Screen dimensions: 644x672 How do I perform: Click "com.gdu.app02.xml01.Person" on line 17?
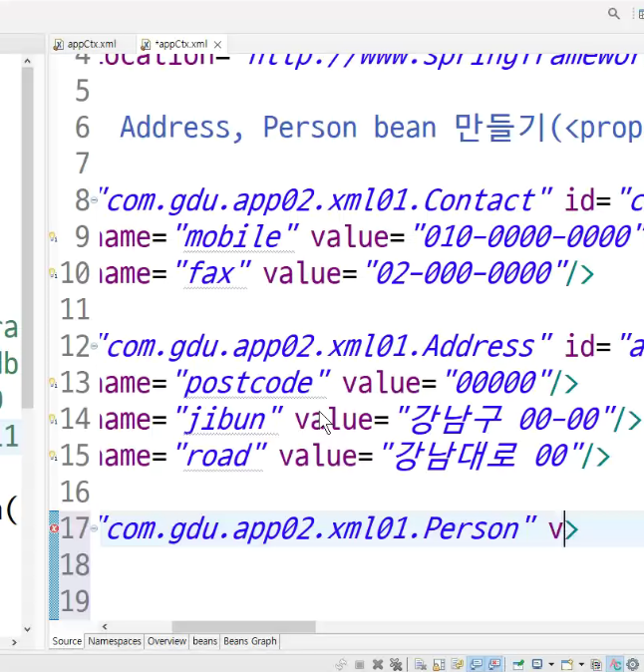tap(317, 528)
